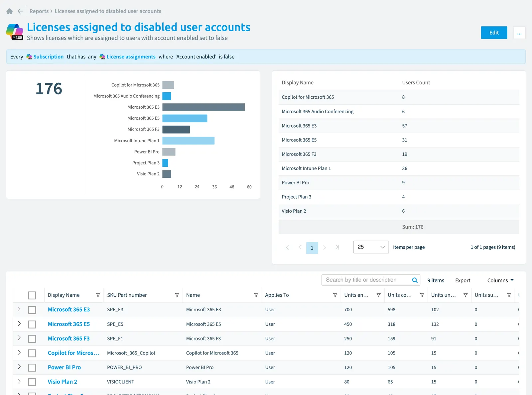Expand the Microsoft 365 E5 row
Viewport: 532px width, 395px height.
point(19,324)
